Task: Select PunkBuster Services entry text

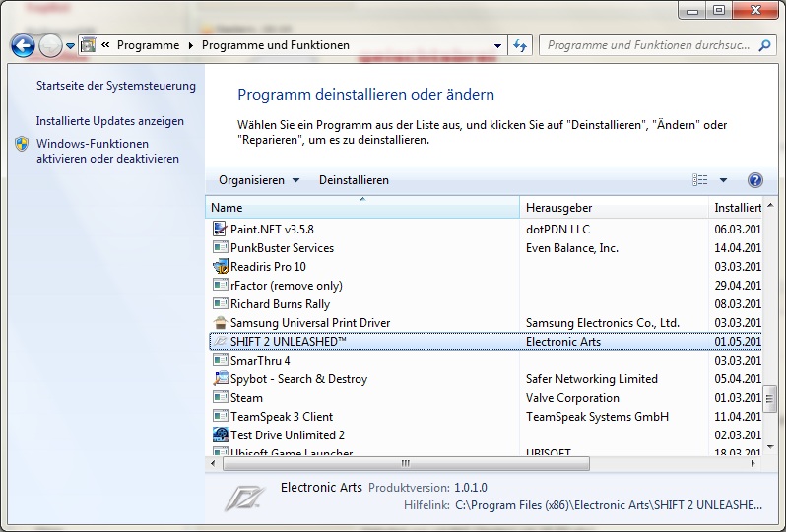Action: (282, 247)
